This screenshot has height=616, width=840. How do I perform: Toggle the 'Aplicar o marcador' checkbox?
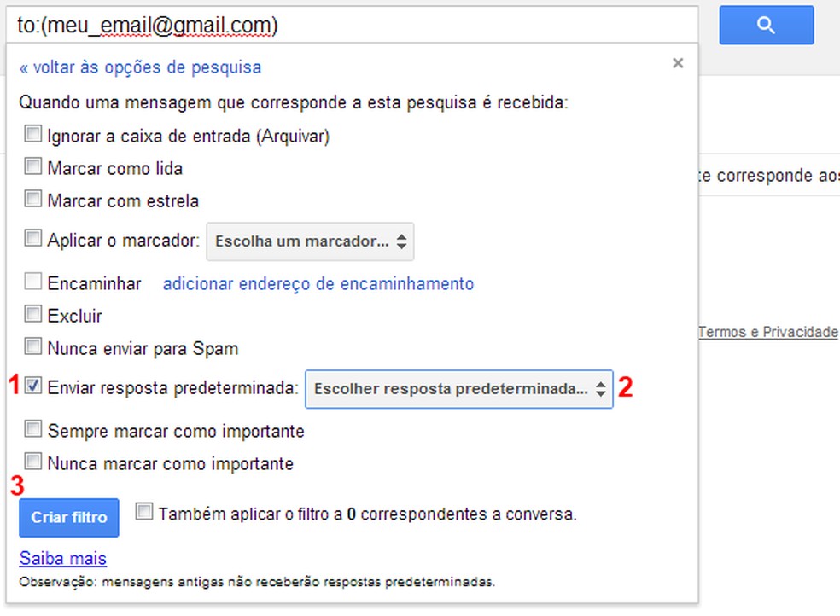32,238
